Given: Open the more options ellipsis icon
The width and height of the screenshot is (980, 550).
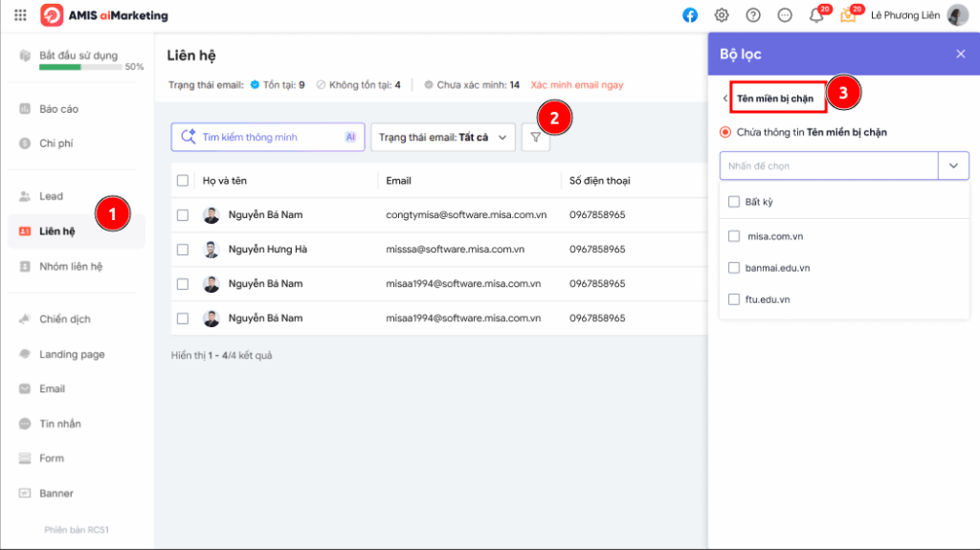Looking at the screenshot, I should (x=785, y=15).
